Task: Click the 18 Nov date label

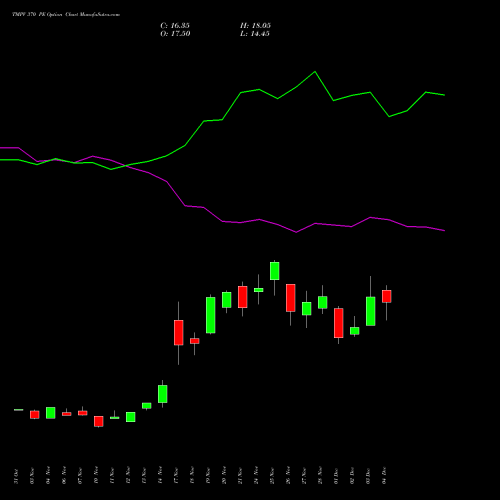Action: 192,476
